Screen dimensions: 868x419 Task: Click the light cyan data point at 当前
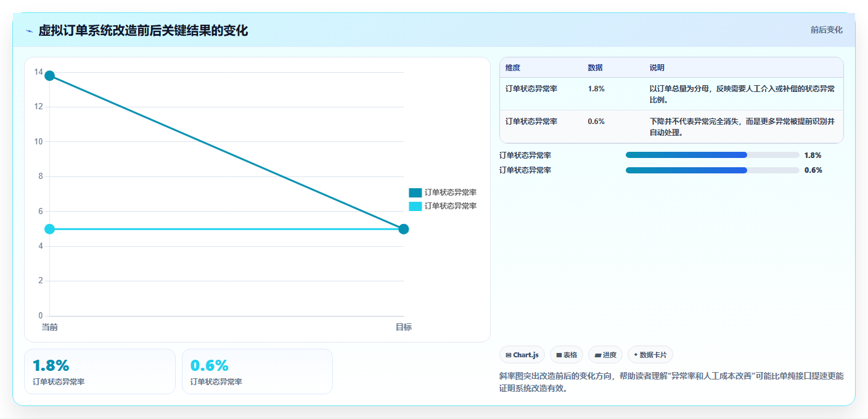(x=49, y=229)
